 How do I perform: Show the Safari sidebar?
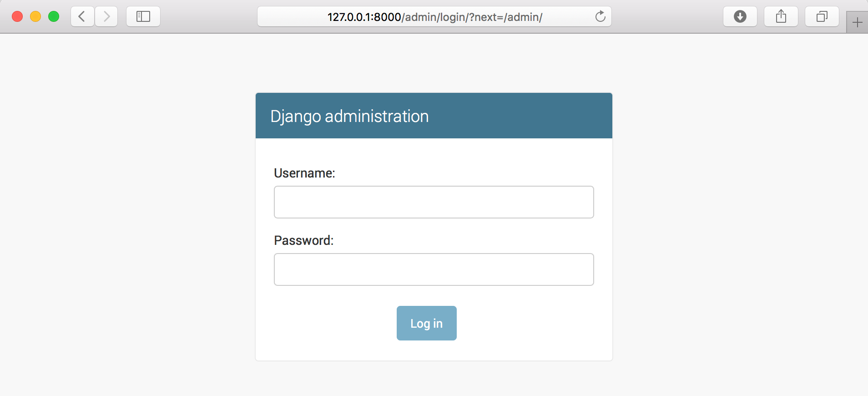pos(143,17)
